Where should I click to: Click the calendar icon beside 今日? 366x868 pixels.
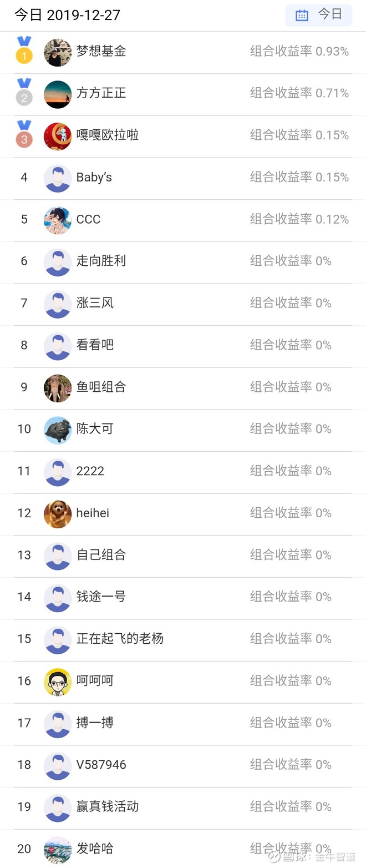point(302,16)
